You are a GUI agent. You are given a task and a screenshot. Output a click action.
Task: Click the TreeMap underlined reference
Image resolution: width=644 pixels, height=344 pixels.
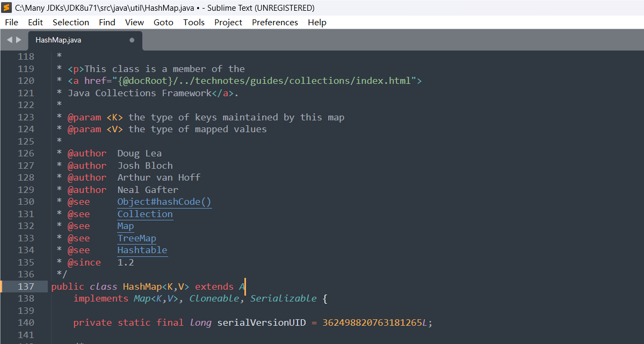tap(137, 238)
